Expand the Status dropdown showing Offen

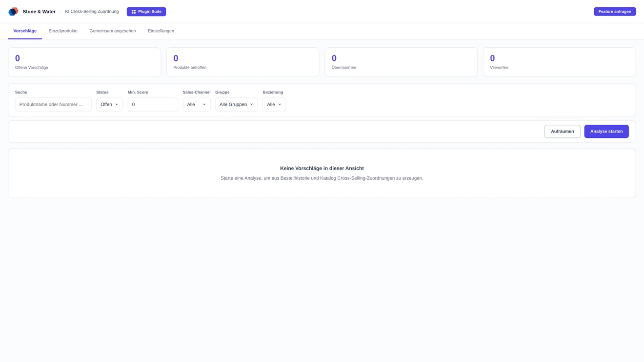[x=109, y=104]
